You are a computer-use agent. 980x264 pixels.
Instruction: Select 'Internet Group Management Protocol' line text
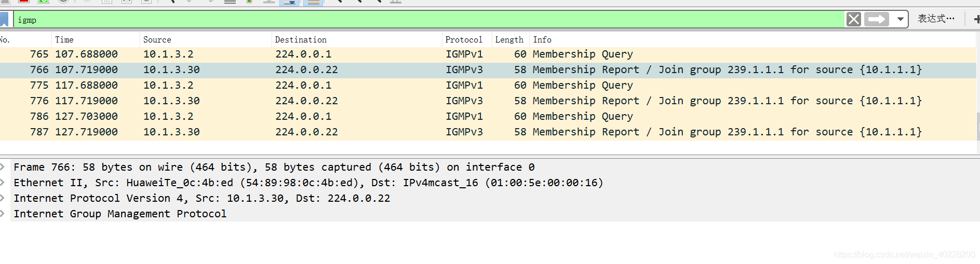[120, 214]
